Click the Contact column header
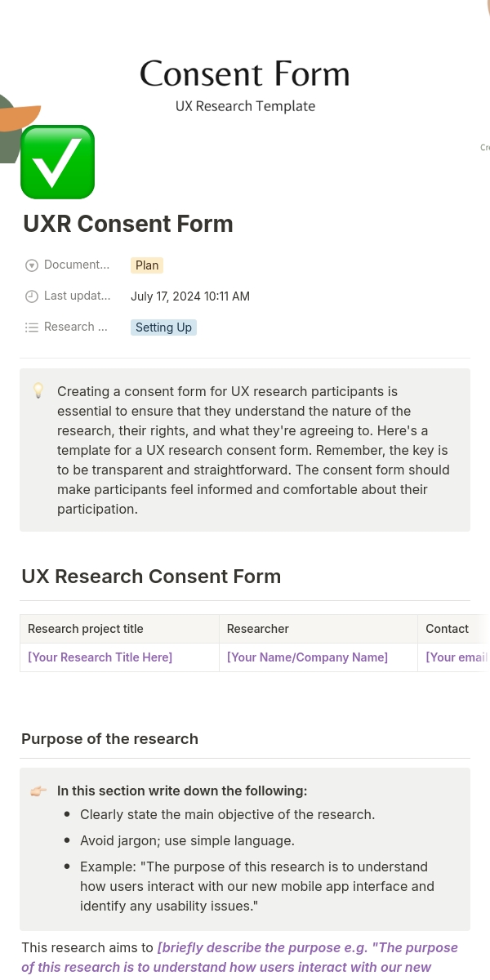Screen dimensions: 490x980 point(448,629)
